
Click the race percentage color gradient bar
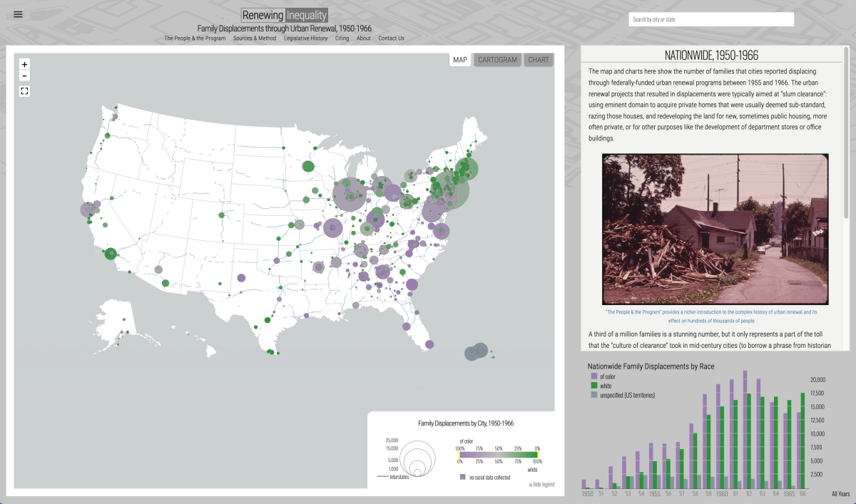pyautogui.click(x=499, y=454)
